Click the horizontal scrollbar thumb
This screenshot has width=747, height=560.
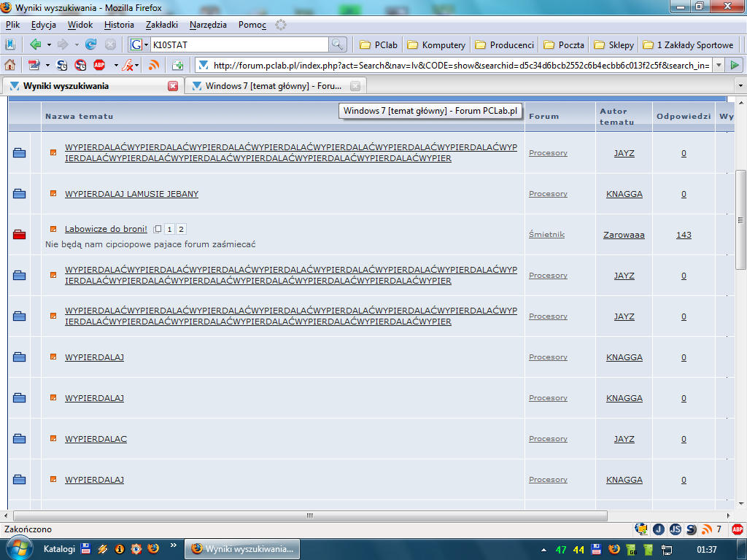309,516
